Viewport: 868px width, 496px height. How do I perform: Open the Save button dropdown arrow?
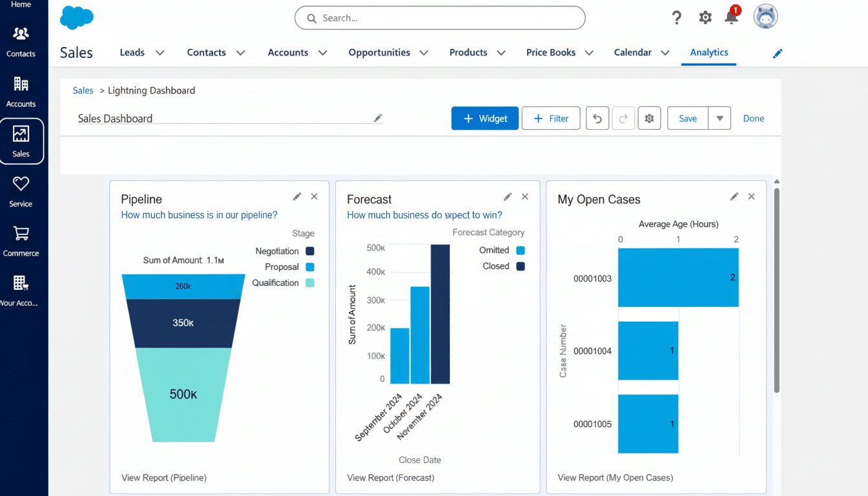tap(719, 118)
